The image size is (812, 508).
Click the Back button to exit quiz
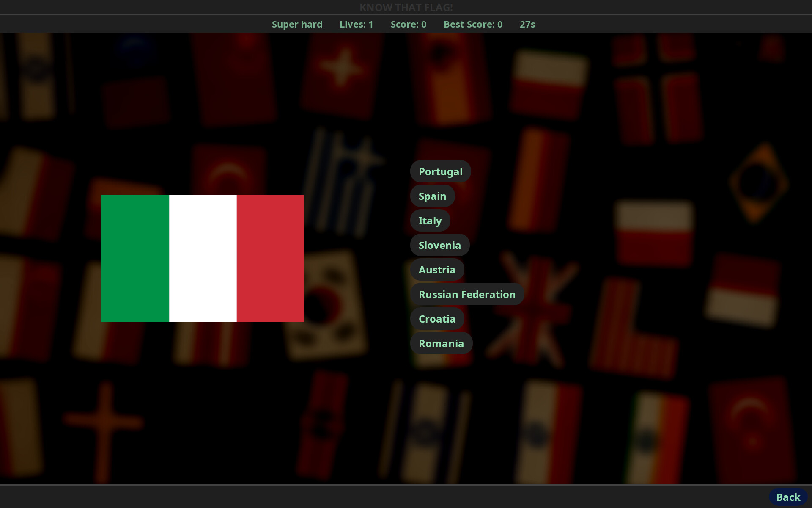coord(788,497)
